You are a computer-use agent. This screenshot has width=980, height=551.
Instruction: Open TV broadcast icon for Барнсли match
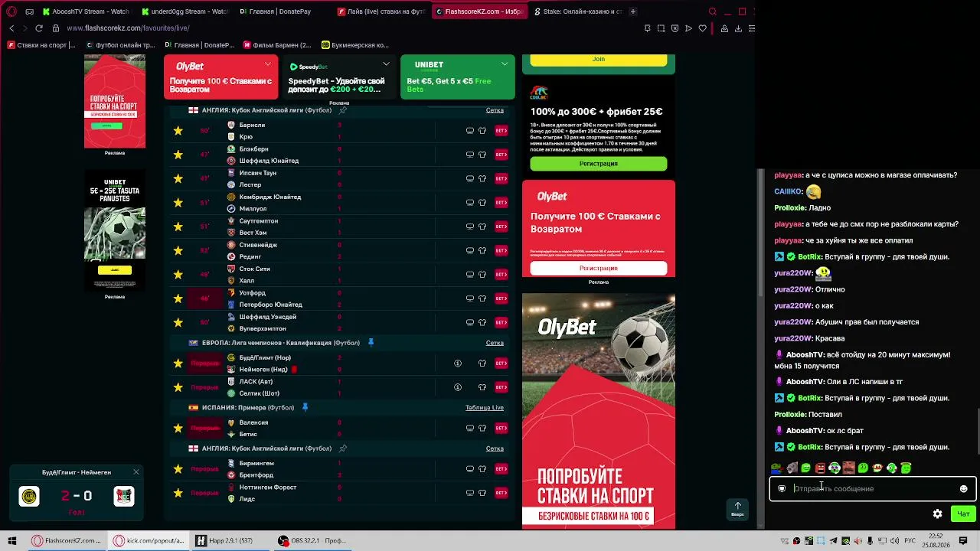[470, 131]
